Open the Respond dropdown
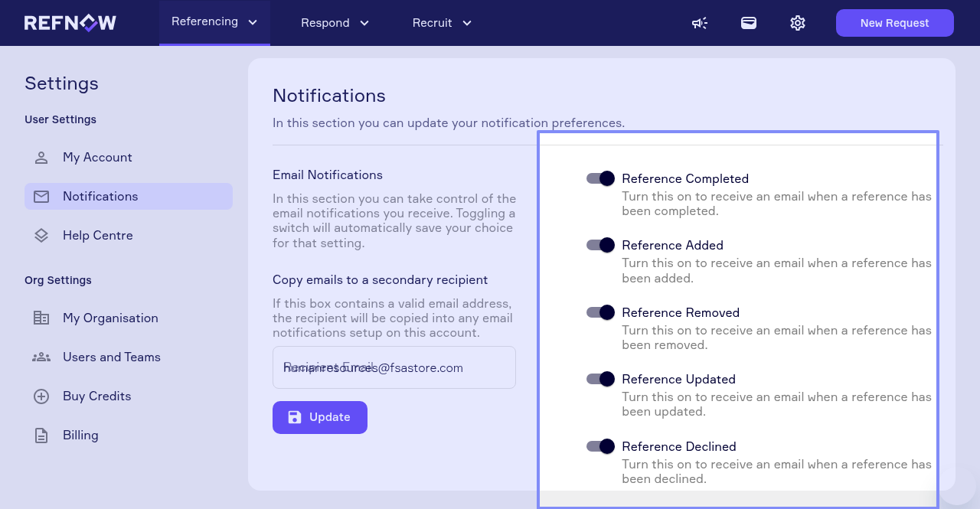This screenshot has height=509, width=980. tap(335, 23)
